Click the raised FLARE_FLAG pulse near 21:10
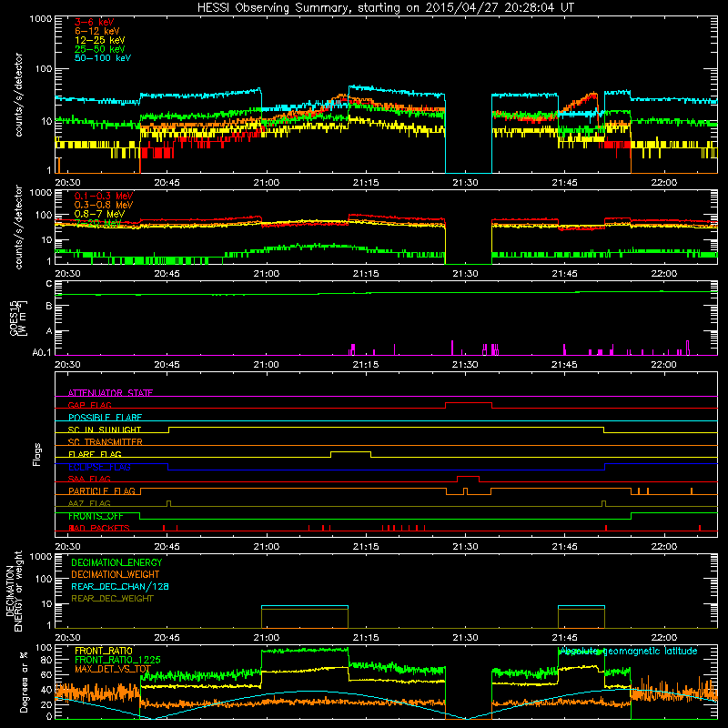 [x=350, y=452]
